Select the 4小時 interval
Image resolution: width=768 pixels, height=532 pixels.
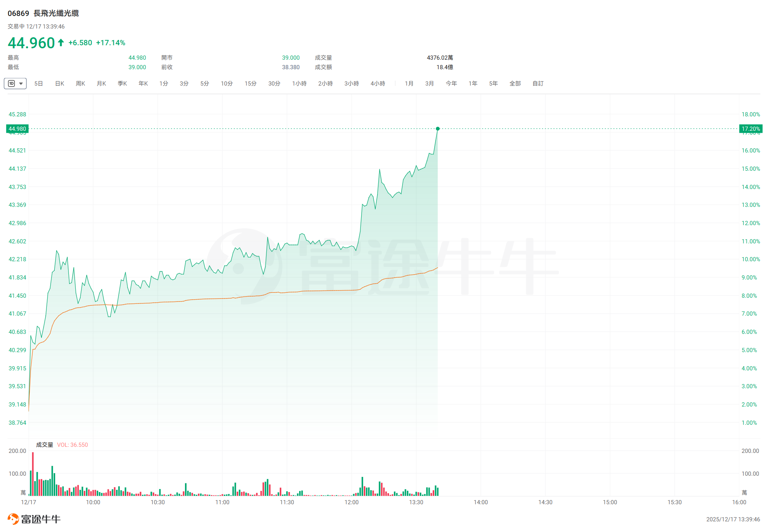[378, 83]
